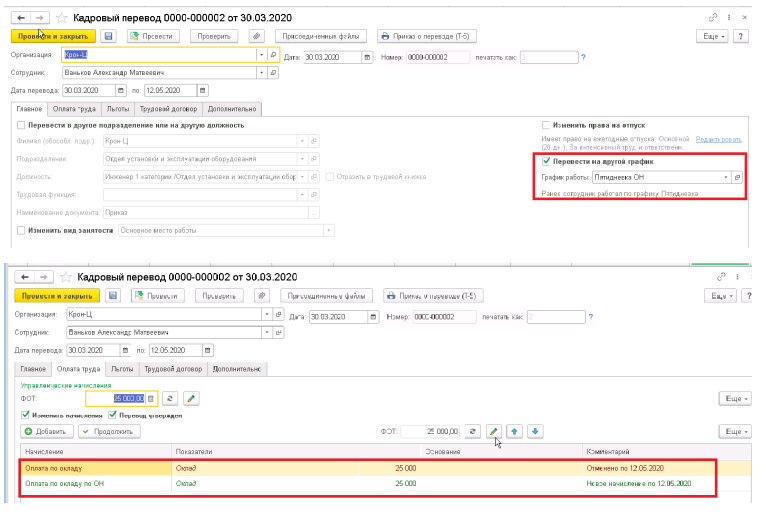Click the save diskette icon in the upper window
The image size is (762, 519).
109,36
